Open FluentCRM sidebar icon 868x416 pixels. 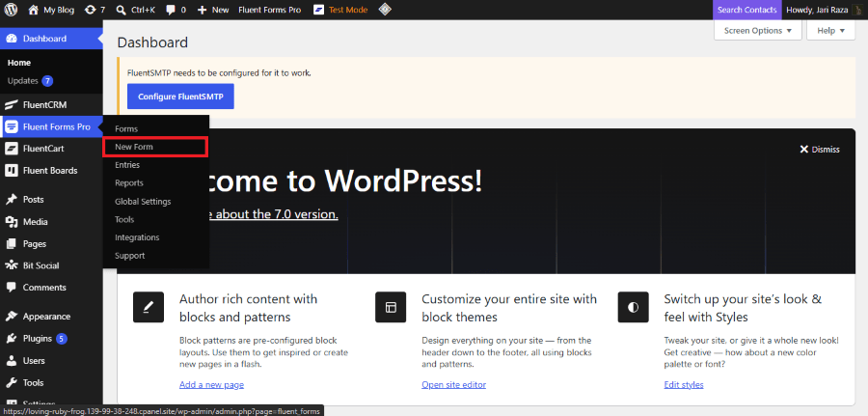(12, 104)
